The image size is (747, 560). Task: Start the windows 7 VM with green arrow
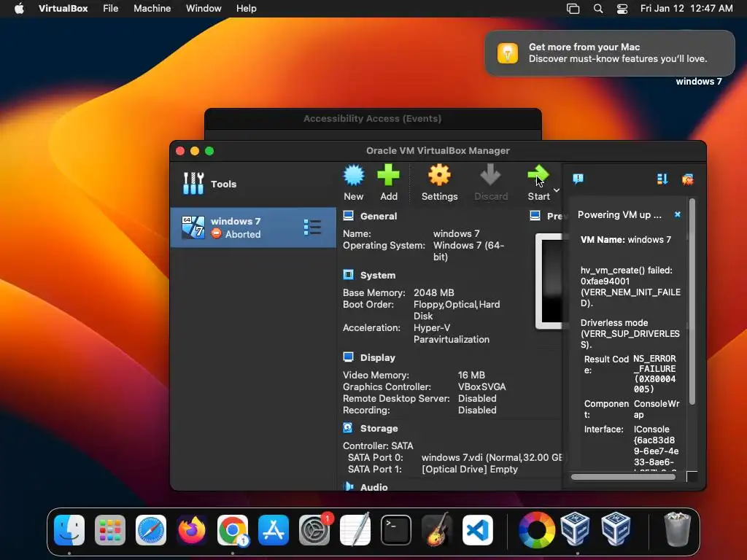pos(538,176)
